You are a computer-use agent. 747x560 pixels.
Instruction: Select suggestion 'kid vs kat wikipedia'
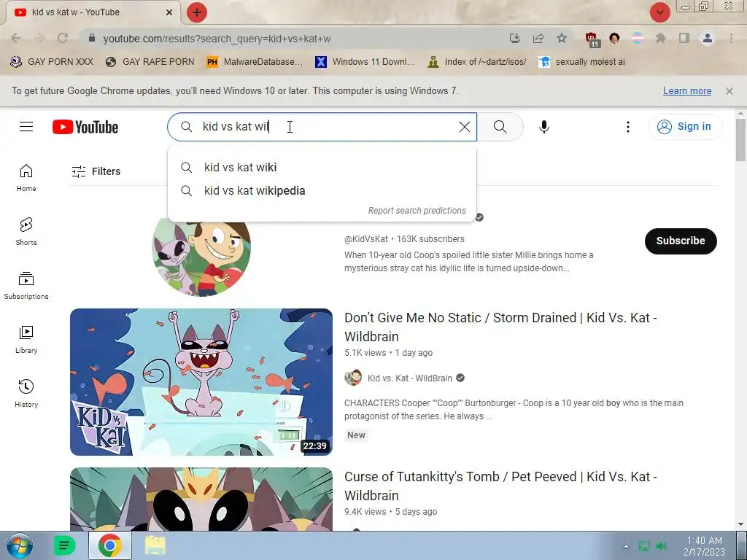pos(322,190)
